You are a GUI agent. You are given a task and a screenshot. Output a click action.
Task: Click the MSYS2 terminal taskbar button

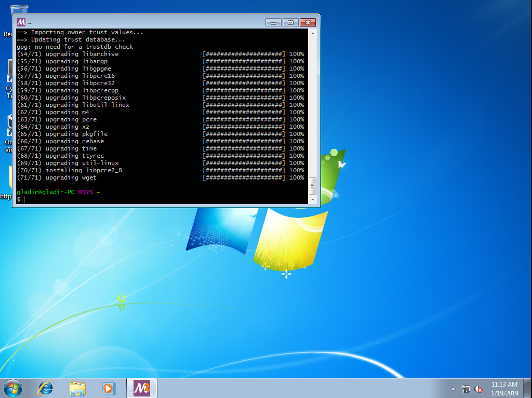point(141,388)
